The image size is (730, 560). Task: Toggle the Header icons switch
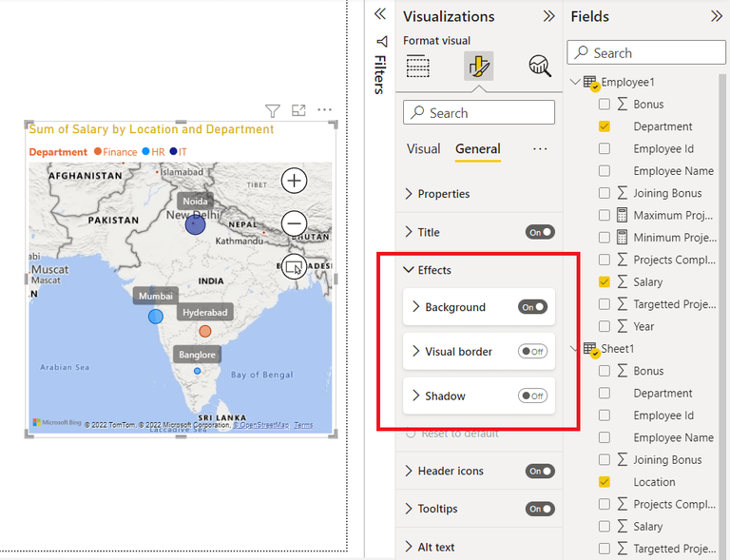click(540, 471)
